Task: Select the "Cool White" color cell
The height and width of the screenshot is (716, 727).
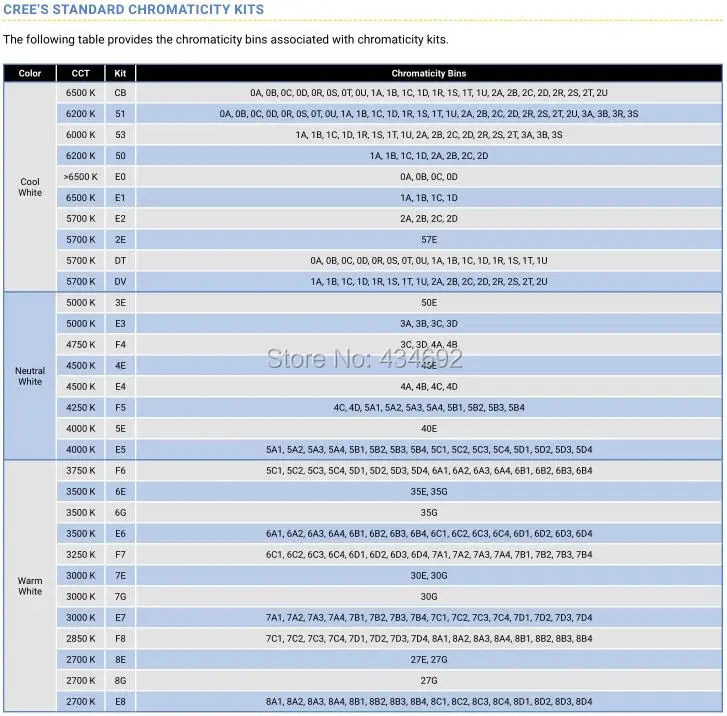Action: point(30,187)
